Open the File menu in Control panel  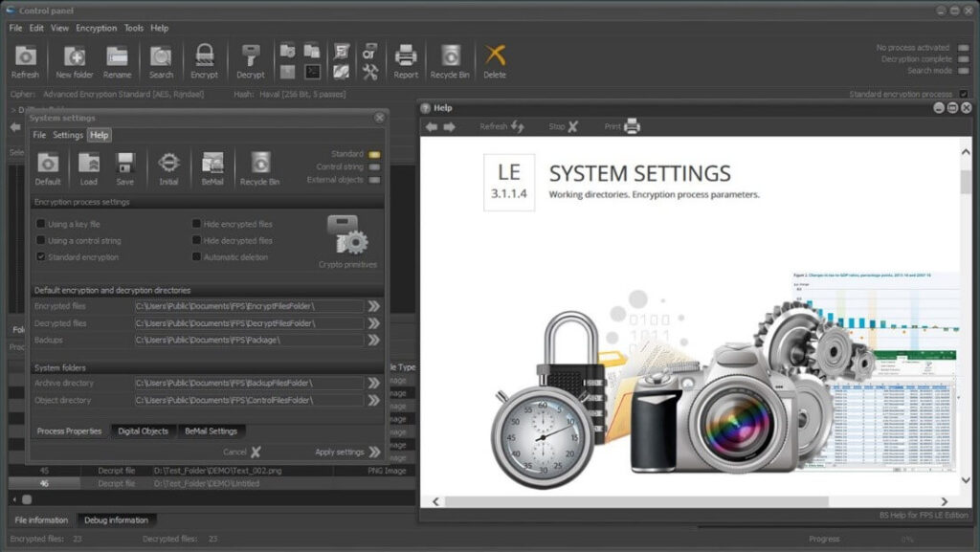15,28
